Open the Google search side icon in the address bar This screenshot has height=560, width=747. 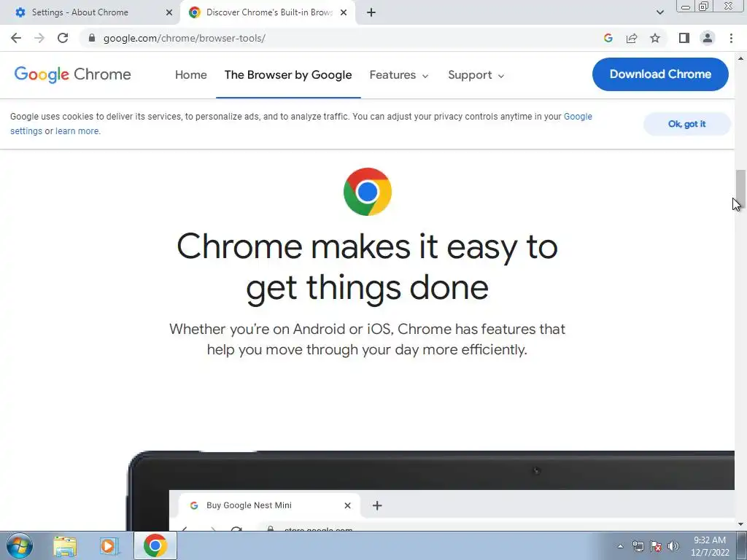point(608,38)
